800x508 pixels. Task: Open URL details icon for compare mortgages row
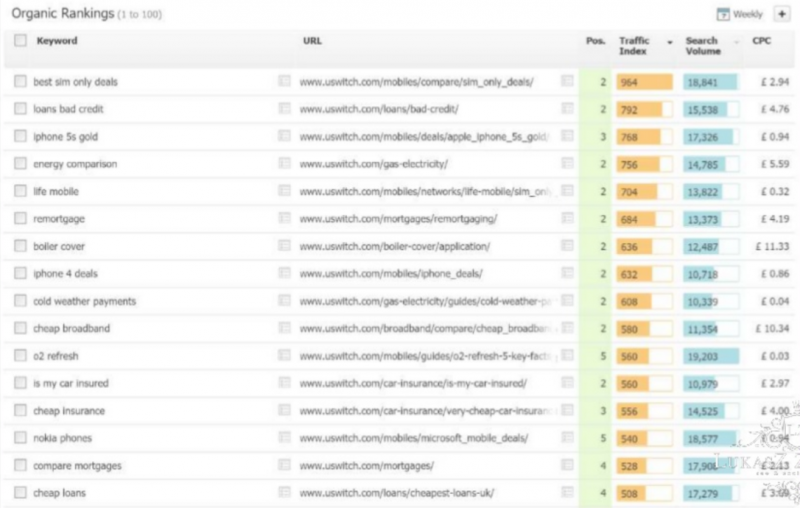pyautogui.click(x=567, y=465)
